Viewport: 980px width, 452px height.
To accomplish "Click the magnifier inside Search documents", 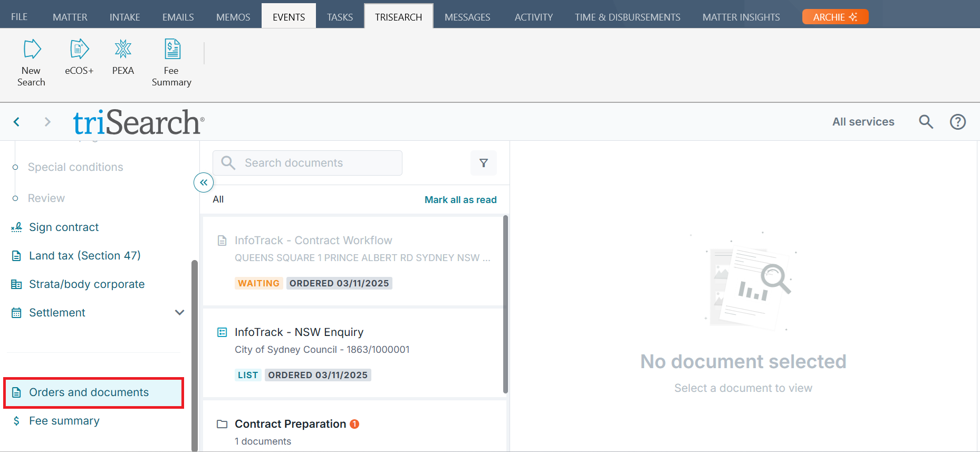I will [228, 162].
